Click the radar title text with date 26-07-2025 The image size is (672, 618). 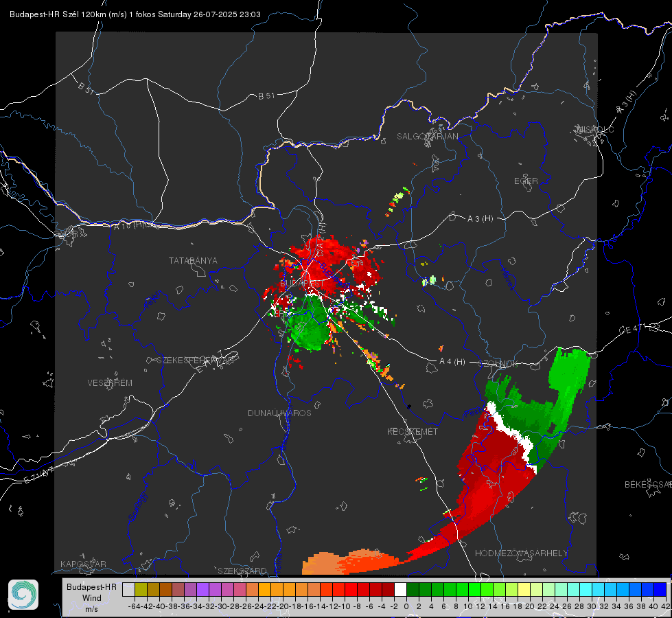click(135, 14)
